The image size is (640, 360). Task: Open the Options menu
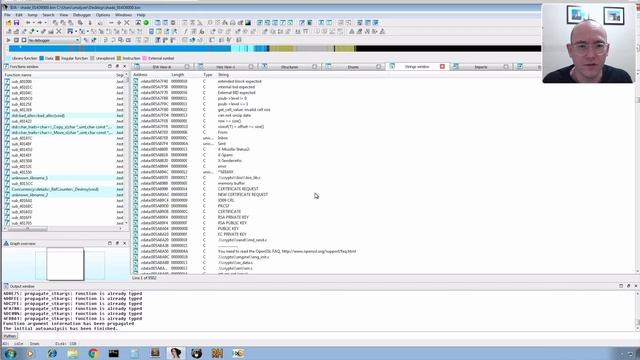(x=103, y=15)
